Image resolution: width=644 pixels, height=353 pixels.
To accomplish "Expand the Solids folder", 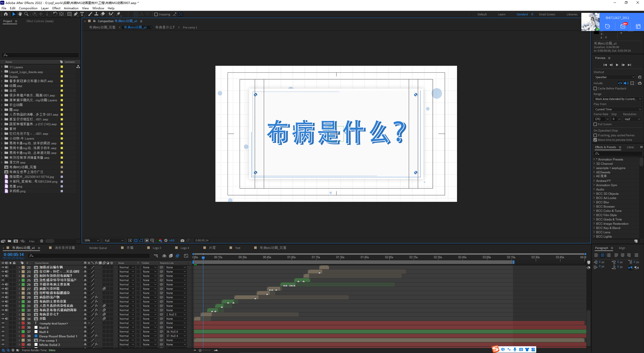I will (2, 77).
